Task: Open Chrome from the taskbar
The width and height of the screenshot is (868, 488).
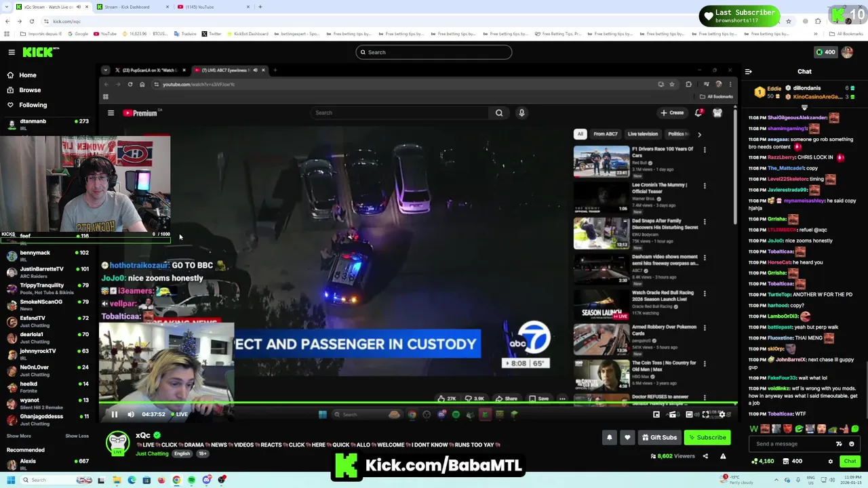Action: click(176, 480)
